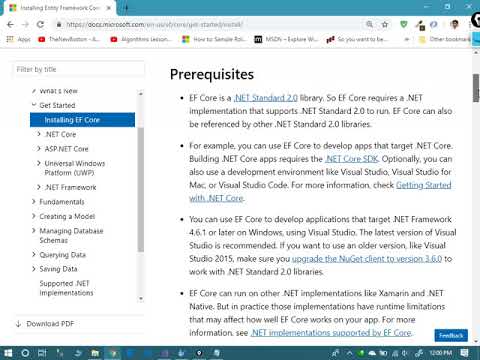Click the taskbar clock showing 12:00 PM
The width and height of the screenshot is (480, 360).
[x=440, y=353]
